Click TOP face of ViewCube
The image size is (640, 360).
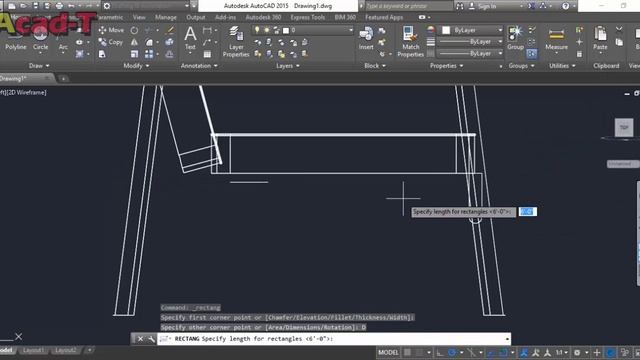pos(624,128)
